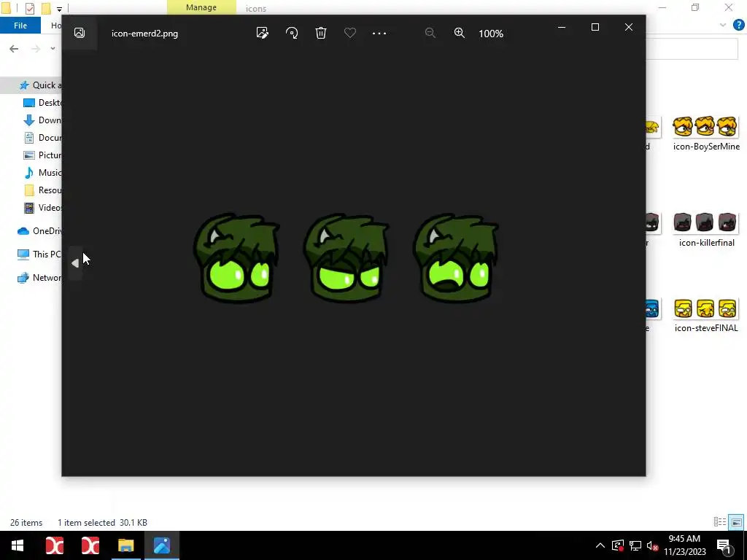Show hidden icons in the system tray
This screenshot has height=560, width=747.
tap(600, 545)
